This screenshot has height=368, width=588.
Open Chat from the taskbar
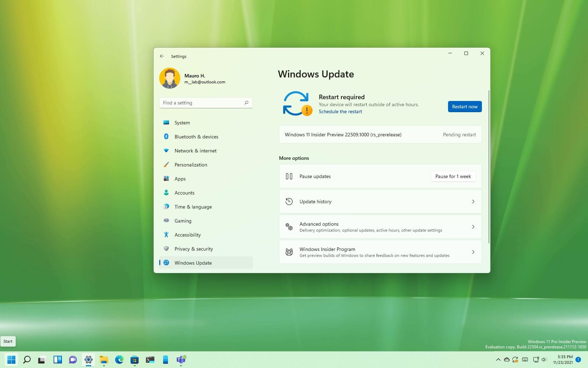[x=73, y=360]
